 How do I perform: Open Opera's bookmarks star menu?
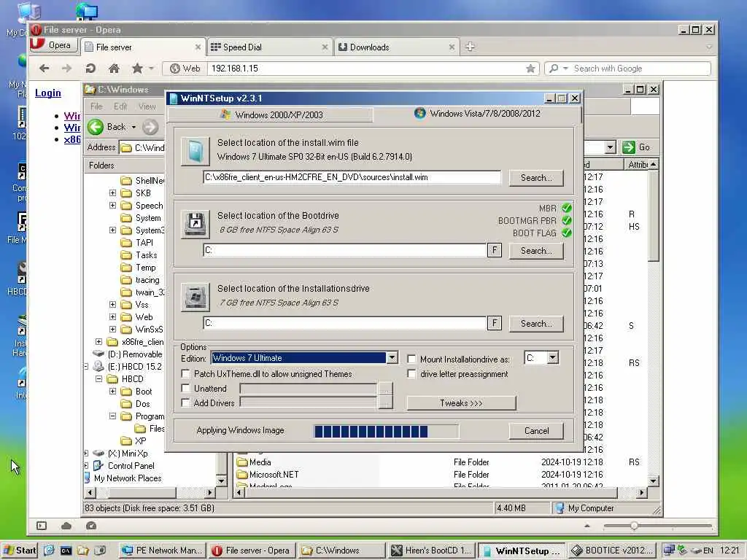[138, 69]
